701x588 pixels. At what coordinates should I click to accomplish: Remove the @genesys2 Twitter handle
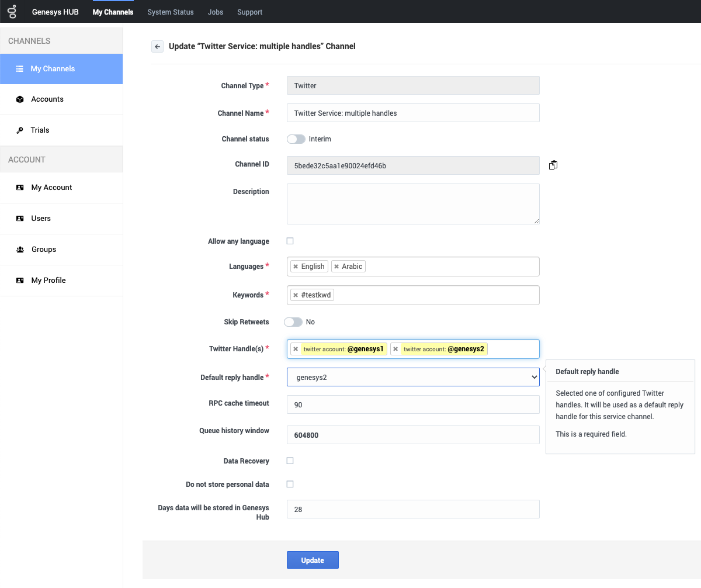tap(395, 349)
